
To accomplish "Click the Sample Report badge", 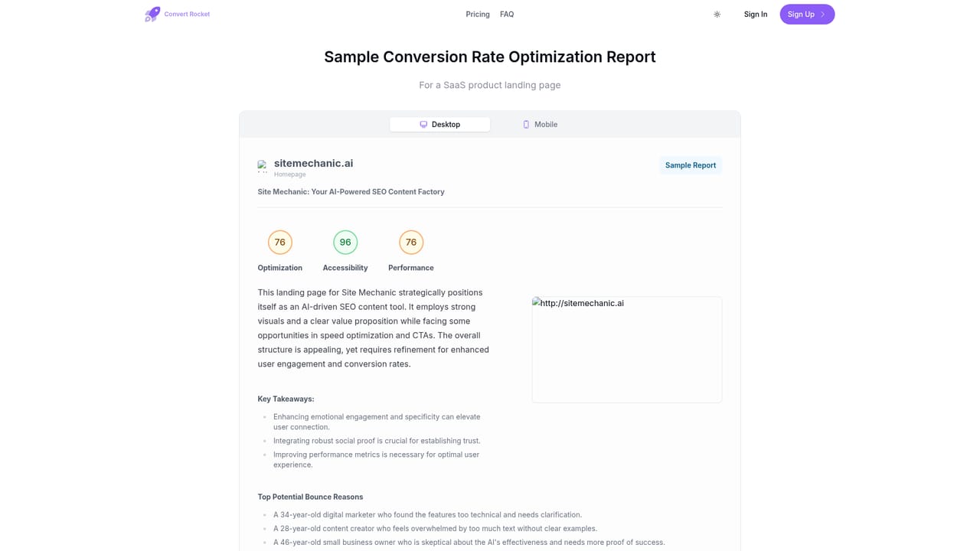I will click(691, 165).
